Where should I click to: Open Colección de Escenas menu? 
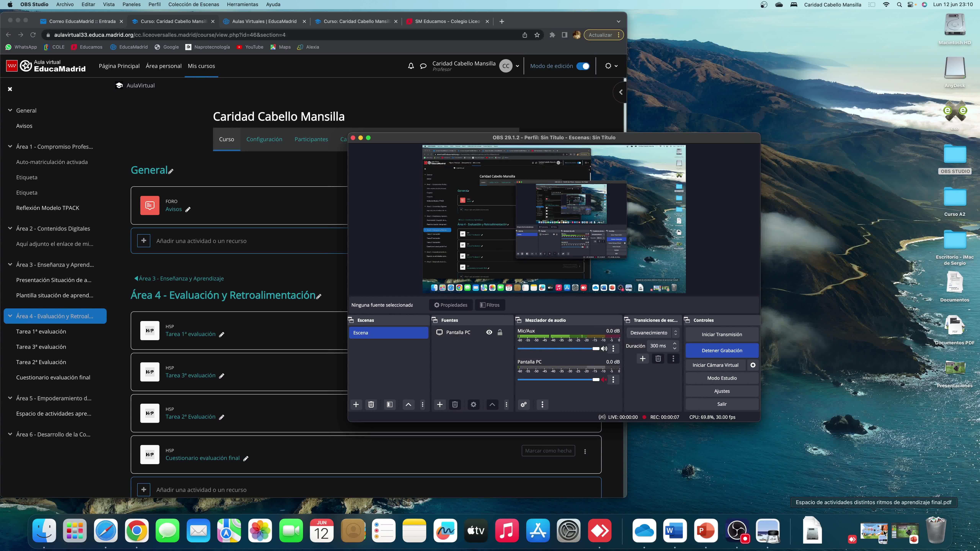tap(194, 5)
